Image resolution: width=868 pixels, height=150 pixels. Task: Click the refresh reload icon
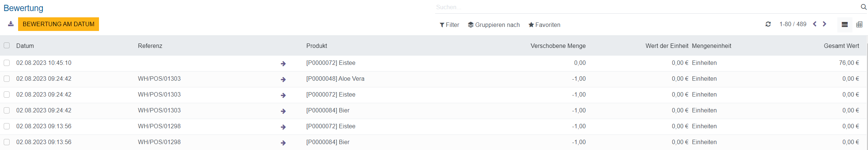click(x=768, y=24)
